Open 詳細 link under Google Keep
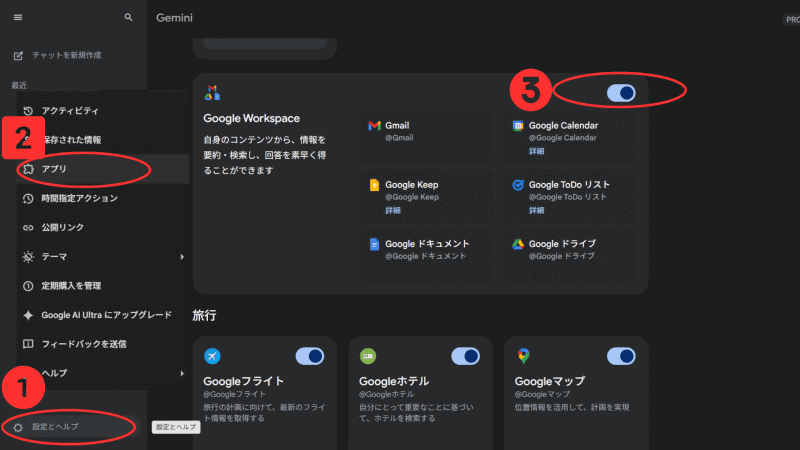The width and height of the screenshot is (800, 450). tap(393, 210)
